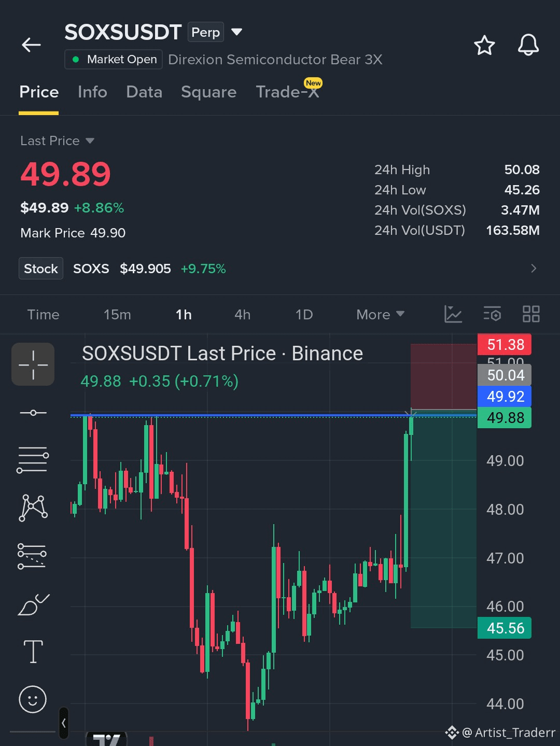Switch to the Price tab
The height and width of the screenshot is (746, 560).
(x=39, y=92)
